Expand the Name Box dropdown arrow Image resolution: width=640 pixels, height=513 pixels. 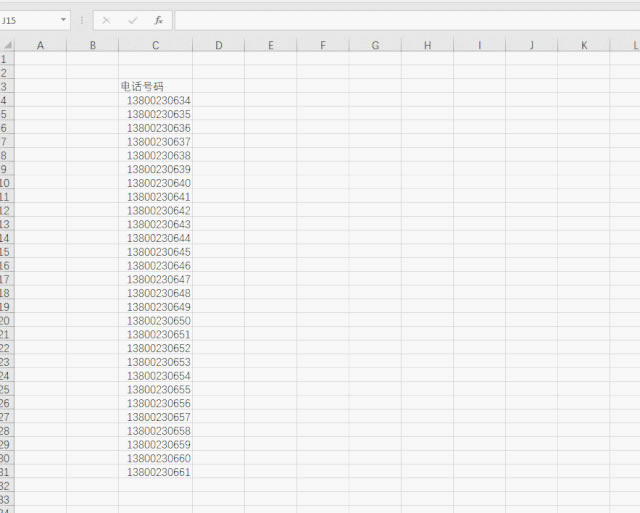63,20
